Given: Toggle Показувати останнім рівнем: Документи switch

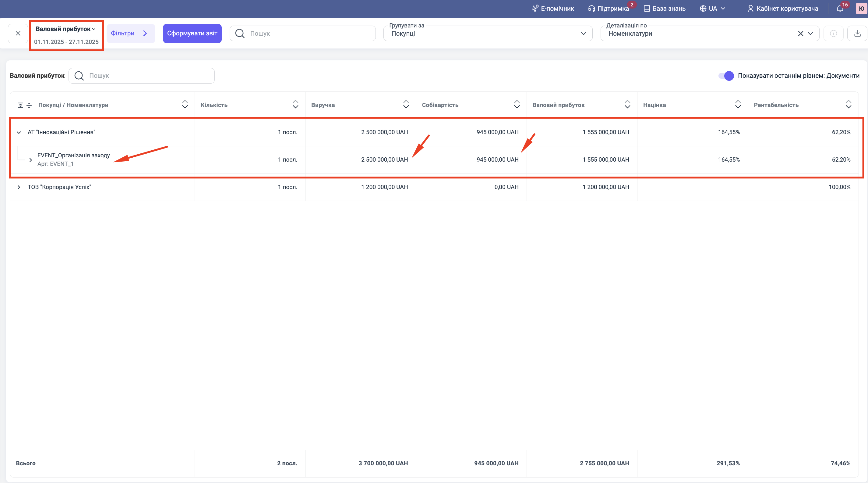Looking at the screenshot, I should [x=726, y=76].
